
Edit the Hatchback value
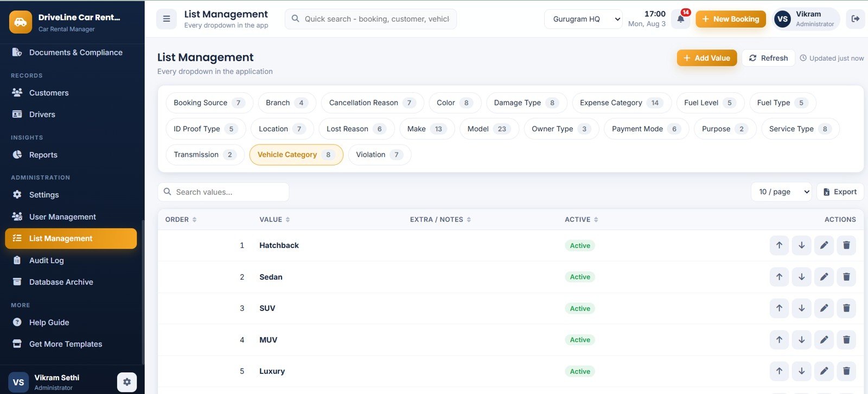824,245
